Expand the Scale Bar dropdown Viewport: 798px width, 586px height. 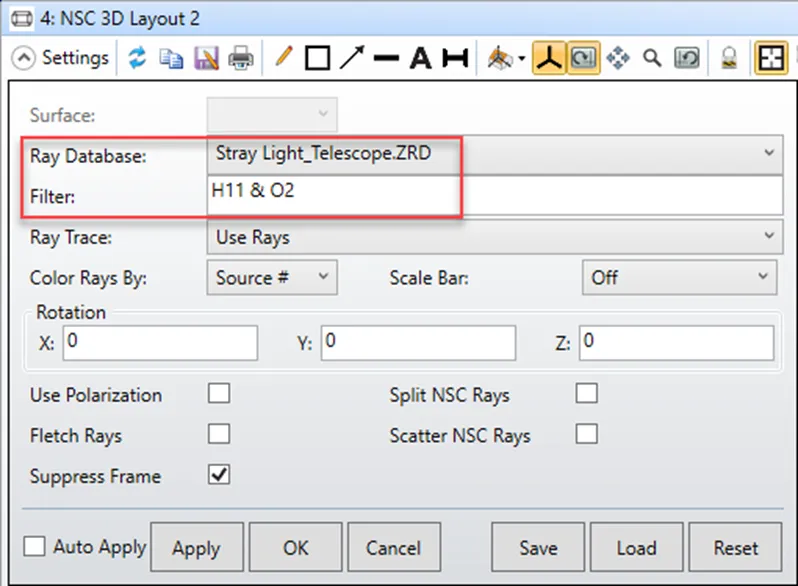point(679,277)
